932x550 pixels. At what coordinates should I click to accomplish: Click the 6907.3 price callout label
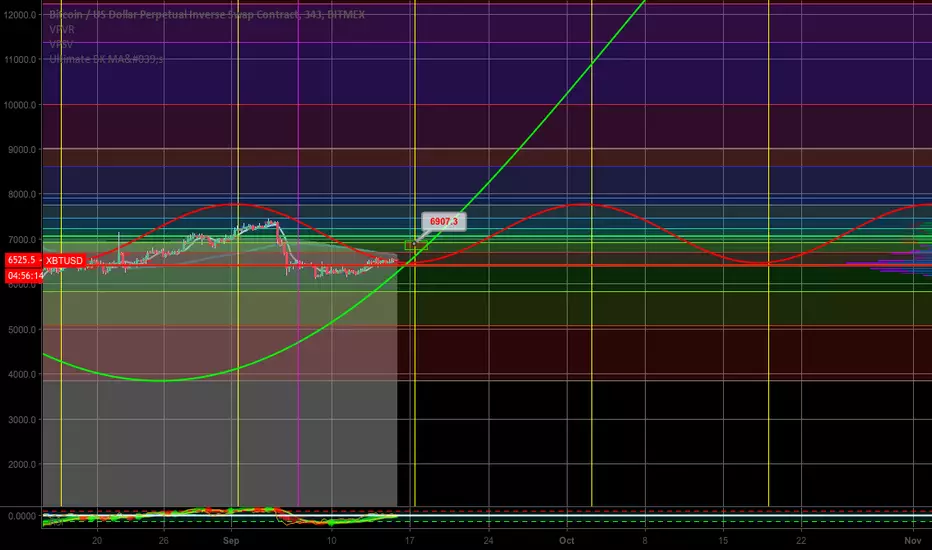point(443,222)
